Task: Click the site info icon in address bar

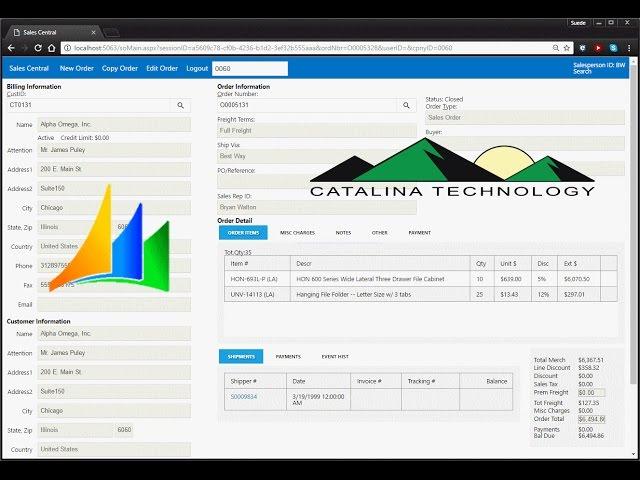Action: coord(68,48)
